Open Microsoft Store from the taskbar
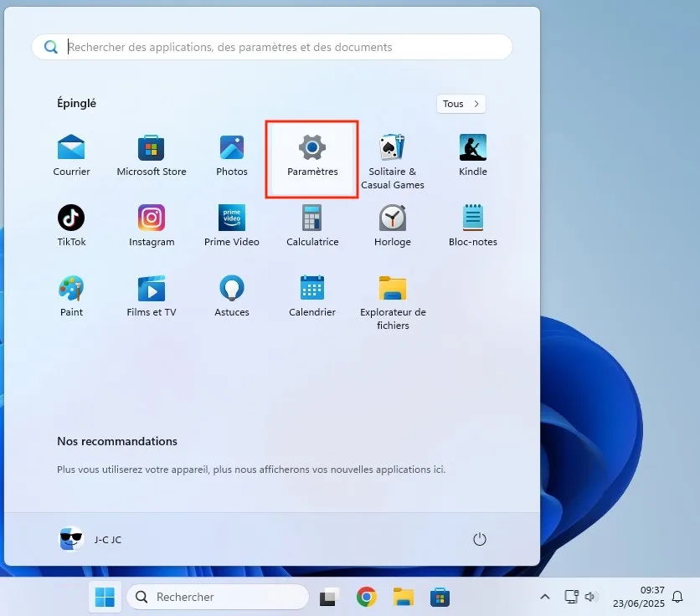The width and height of the screenshot is (700, 616). pyautogui.click(x=440, y=597)
